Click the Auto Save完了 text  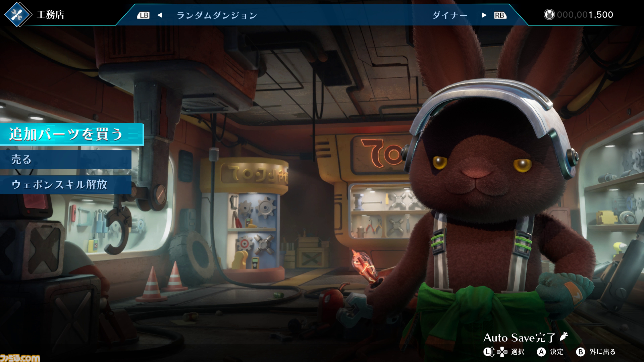coord(519,338)
